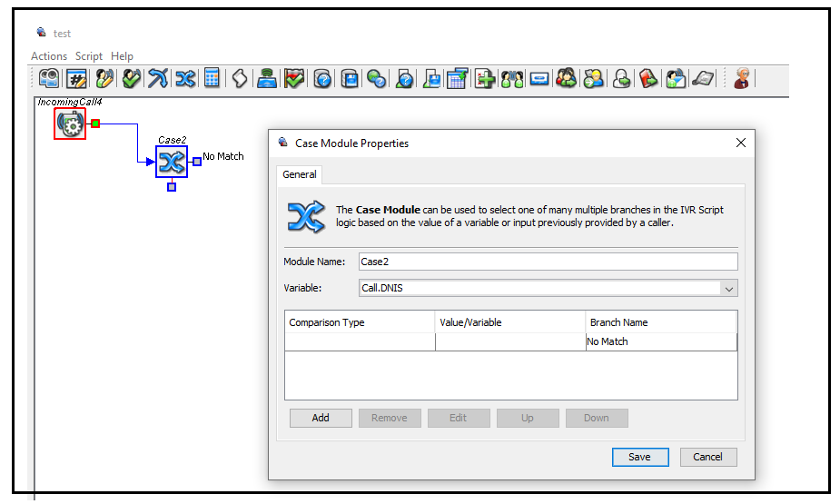Select the two people conference icon
The image size is (840, 504).
pyautogui.click(x=512, y=79)
